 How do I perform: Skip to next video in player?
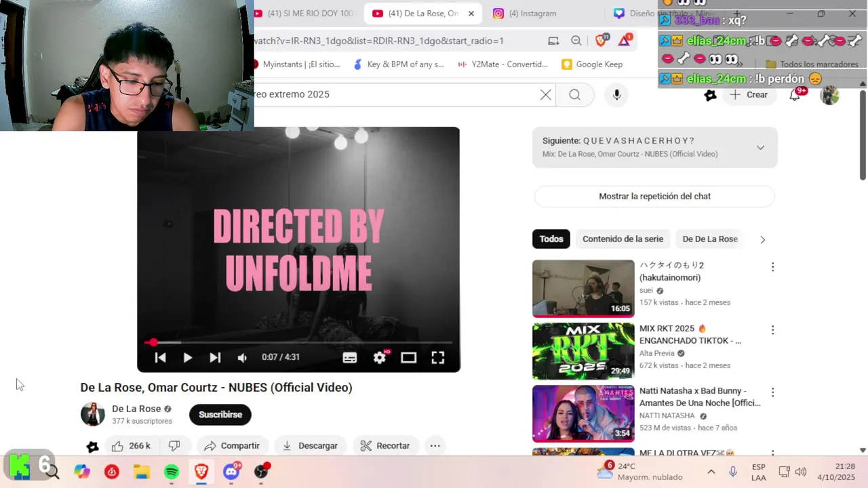point(215,358)
